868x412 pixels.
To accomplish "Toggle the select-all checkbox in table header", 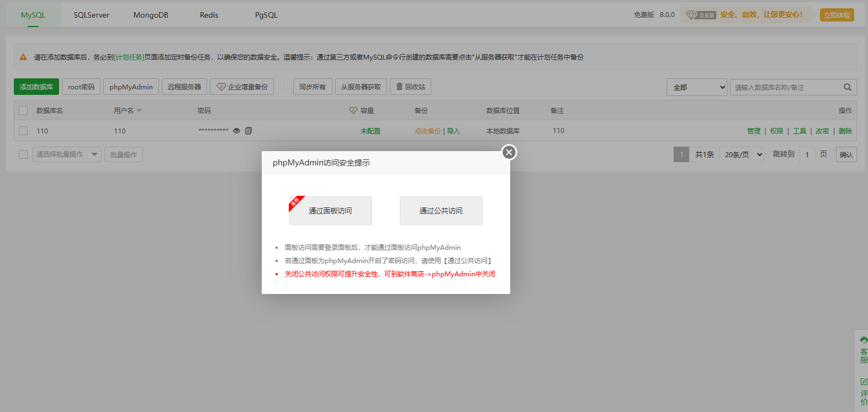I will click(23, 110).
